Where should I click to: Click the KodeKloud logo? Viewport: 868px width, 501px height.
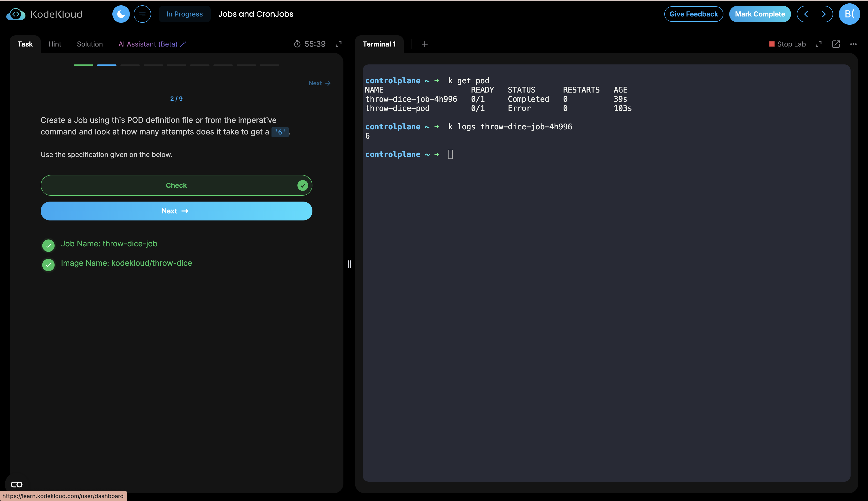point(44,14)
